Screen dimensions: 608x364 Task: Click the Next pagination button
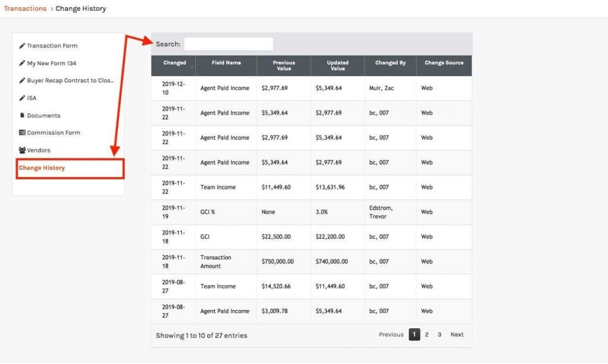click(457, 334)
